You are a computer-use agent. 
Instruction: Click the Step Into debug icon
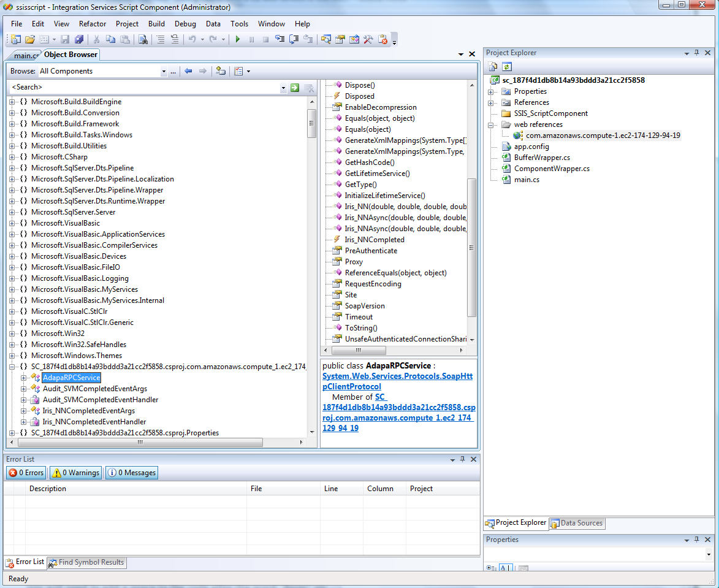[280, 39]
